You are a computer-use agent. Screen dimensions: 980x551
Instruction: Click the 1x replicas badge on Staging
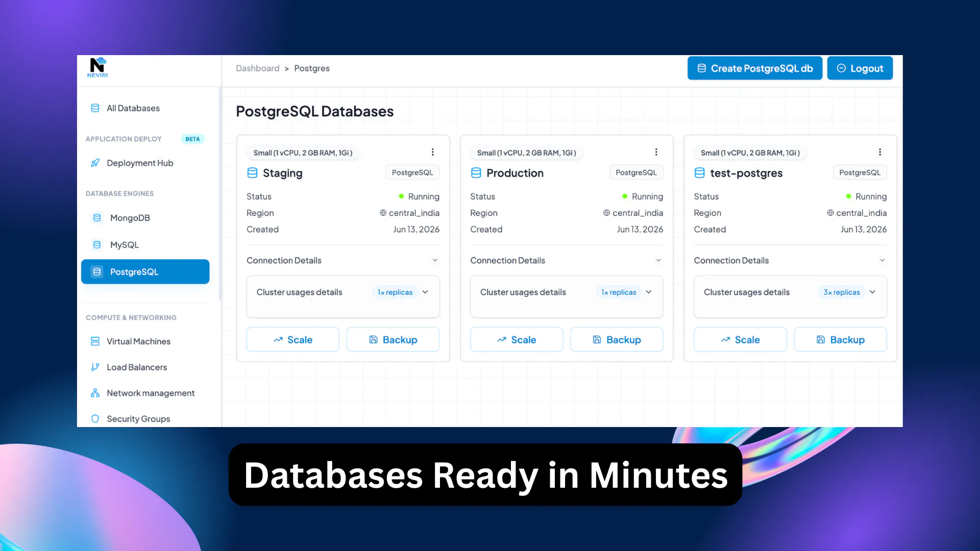[395, 292]
